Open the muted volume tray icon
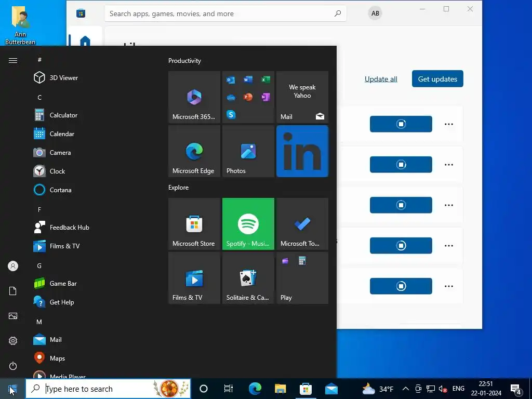 [443, 389]
